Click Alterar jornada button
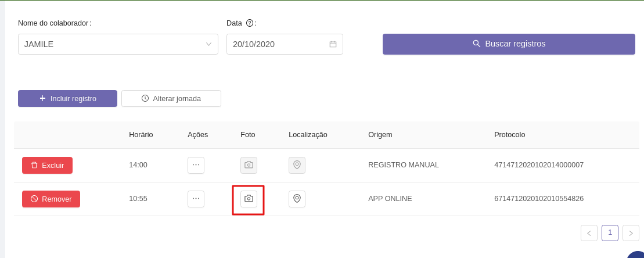Screen dimensions: 644x258 171,99
